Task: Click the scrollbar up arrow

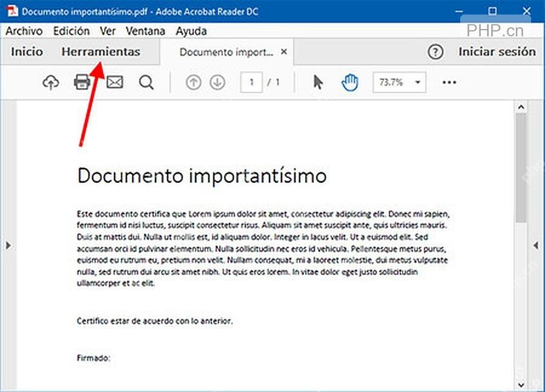Action: pos(521,107)
